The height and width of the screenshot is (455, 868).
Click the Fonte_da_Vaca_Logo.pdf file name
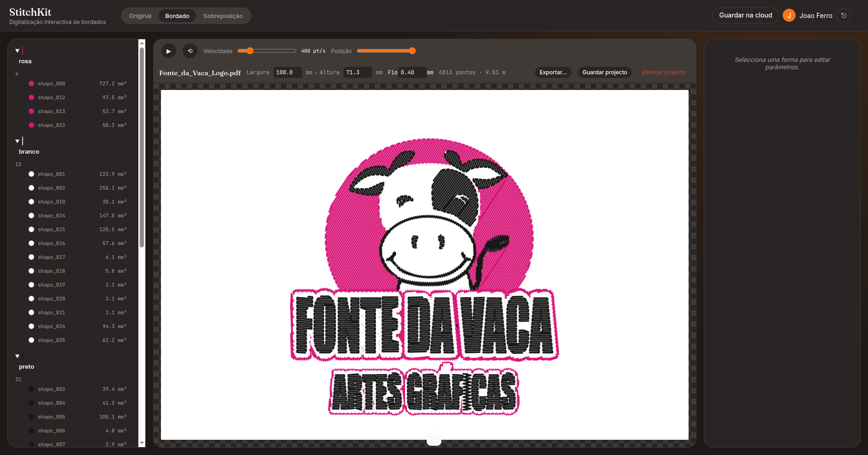point(200,73)
